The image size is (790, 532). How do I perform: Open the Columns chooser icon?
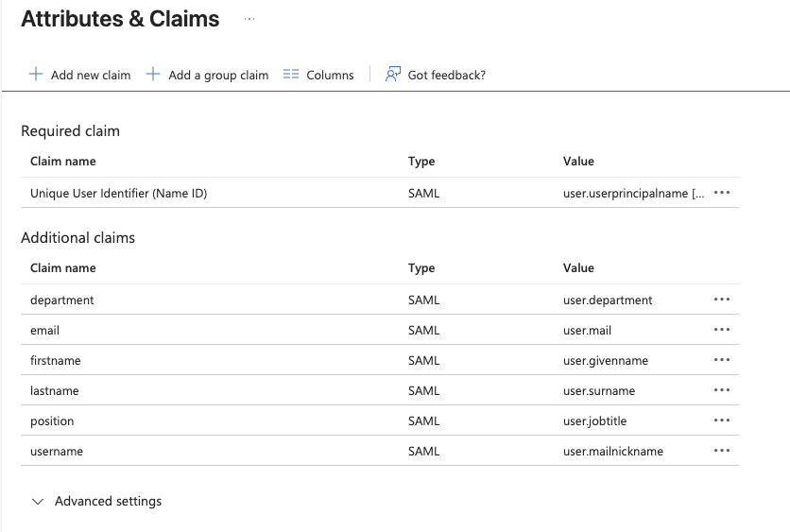point(291,75)
